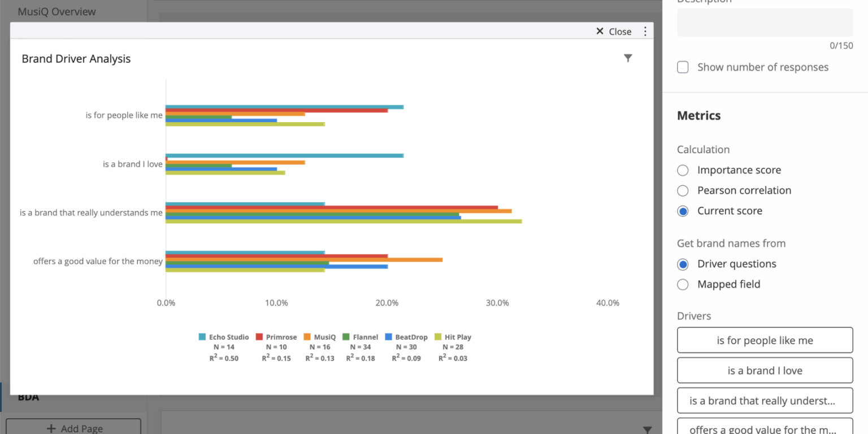This screenshot has width=868, height=434.
Task: Click the filter funnel behind the modal
Action: [648, 429]
